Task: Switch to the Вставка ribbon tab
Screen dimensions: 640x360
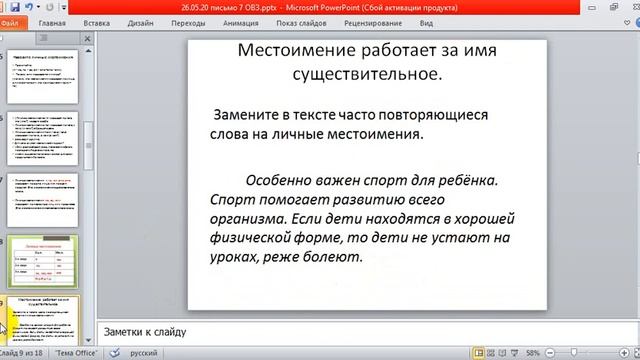Action: [x=96, y=23]
